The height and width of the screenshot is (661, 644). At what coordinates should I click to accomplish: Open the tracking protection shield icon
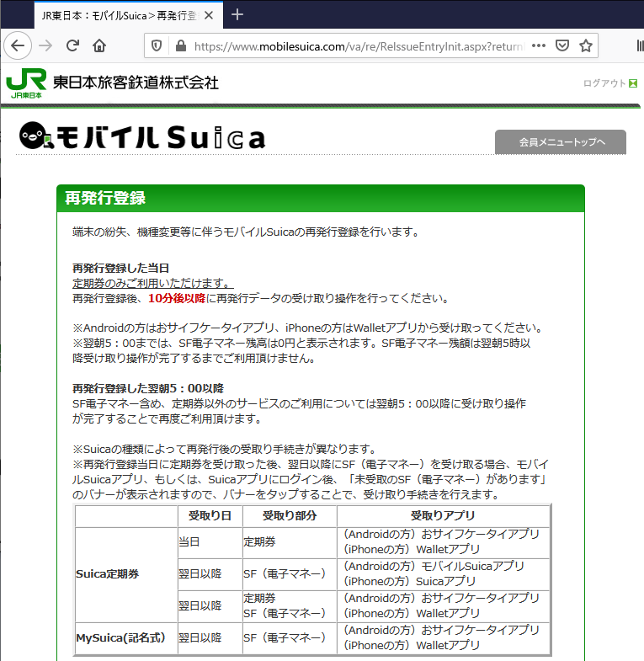tap(156, 45)
